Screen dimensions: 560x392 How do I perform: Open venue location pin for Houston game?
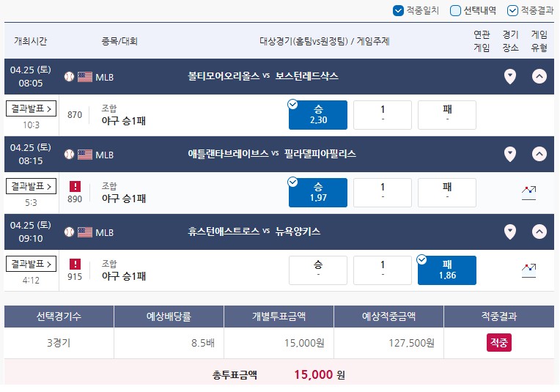[510, 232]
